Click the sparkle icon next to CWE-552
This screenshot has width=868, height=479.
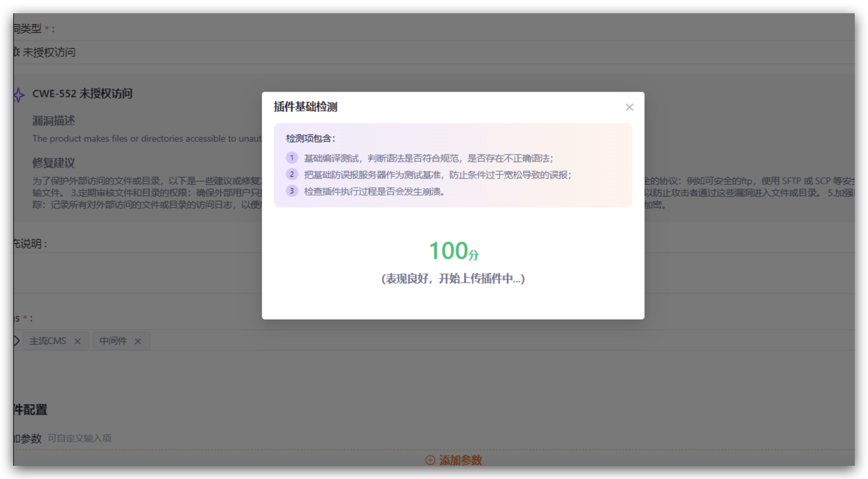tap(19, 95)
